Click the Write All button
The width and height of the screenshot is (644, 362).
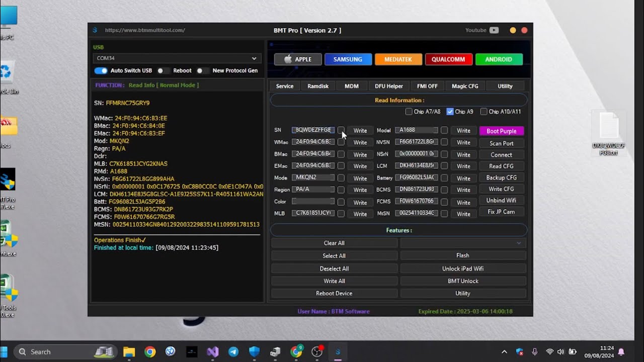(334, 281)
